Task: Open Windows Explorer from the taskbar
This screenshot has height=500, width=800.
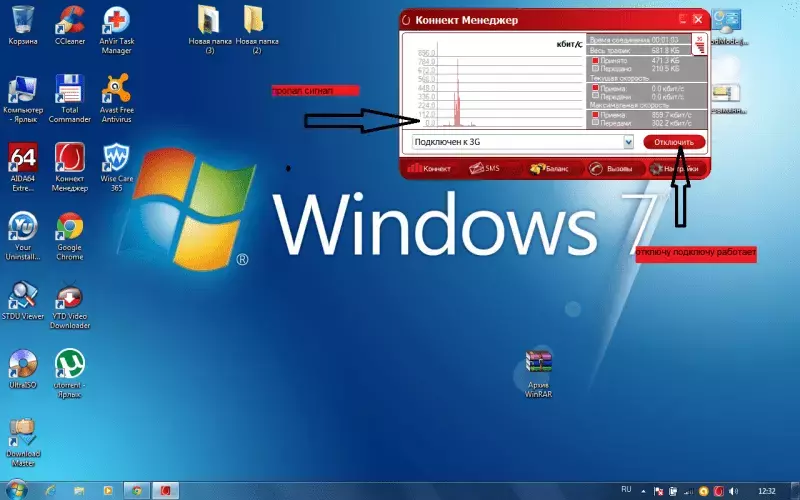Action: pos(79,491)
